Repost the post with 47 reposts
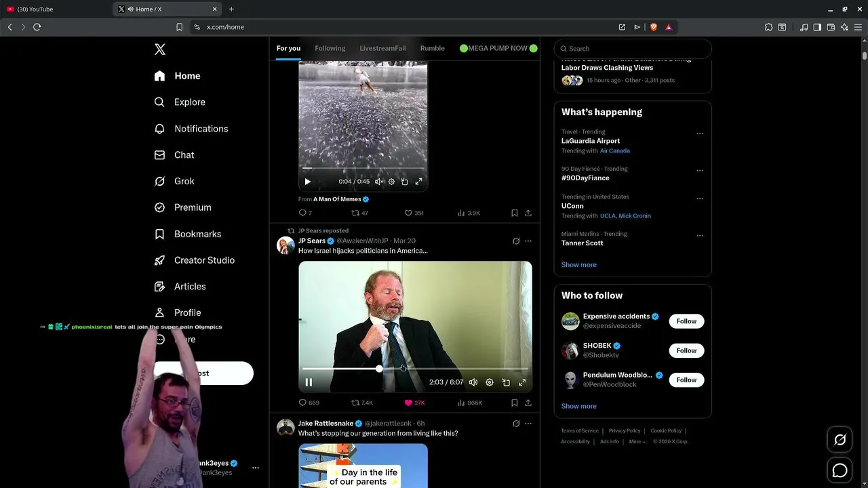The image size is (868, 488). [359, 213]
